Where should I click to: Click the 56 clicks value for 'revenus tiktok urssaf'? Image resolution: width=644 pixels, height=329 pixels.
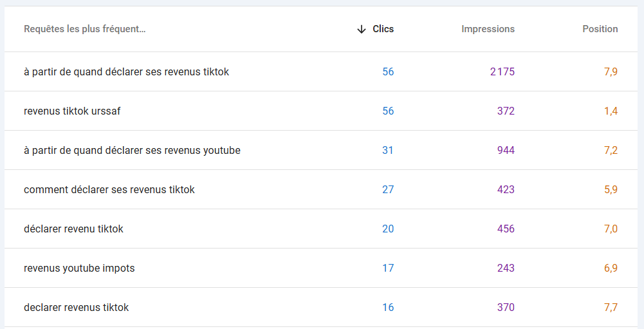[388, 111]
